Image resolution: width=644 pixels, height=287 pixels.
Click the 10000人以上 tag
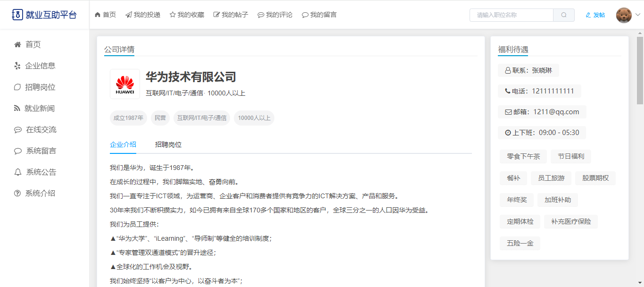(x=254, y=118)
